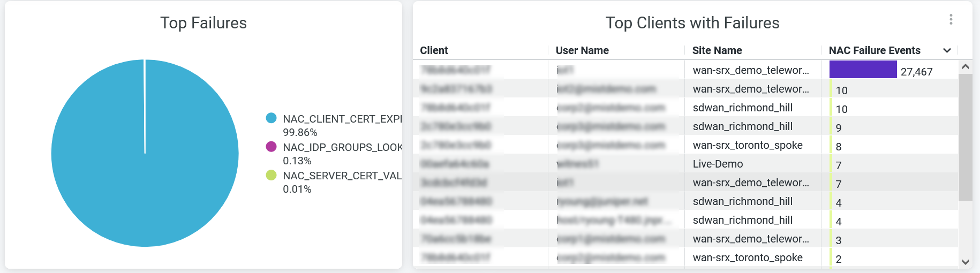
Task: Sort by the Client column header
Action: coord(434,50)
